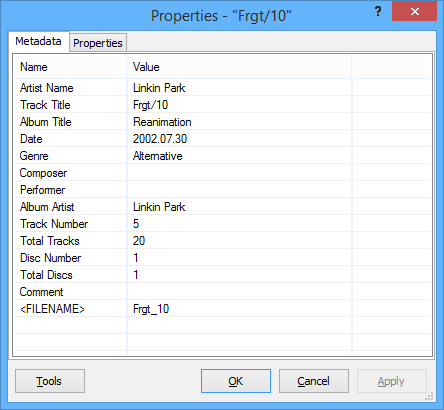
Task: Click the Disc Number row label
Action: 51,258
